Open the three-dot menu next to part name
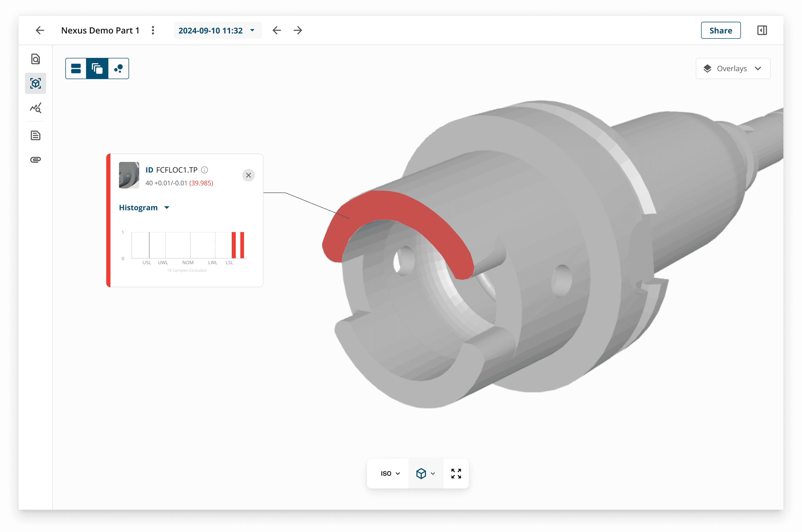This screenshot has height=532, width=802. (153, 31)
